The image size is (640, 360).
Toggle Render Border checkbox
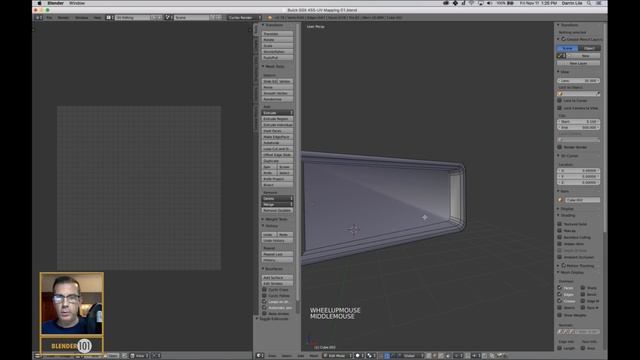[x=560, y=147]
